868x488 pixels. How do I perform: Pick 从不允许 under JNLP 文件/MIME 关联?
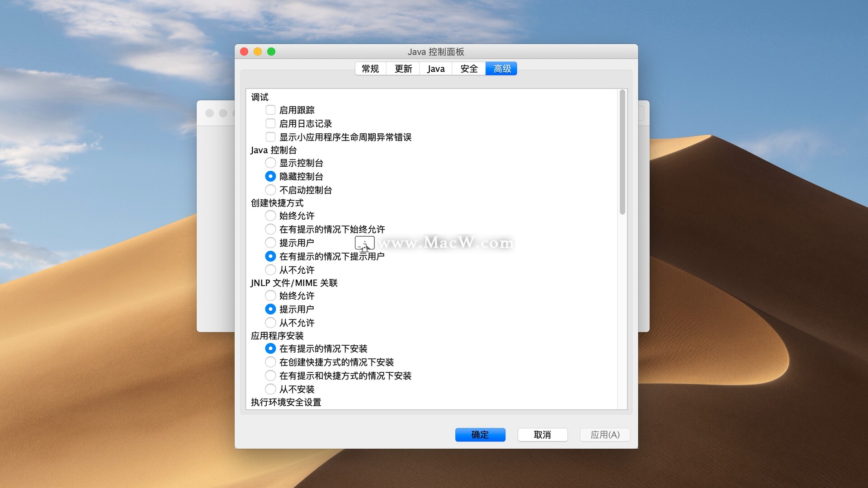tap(270, 323)
